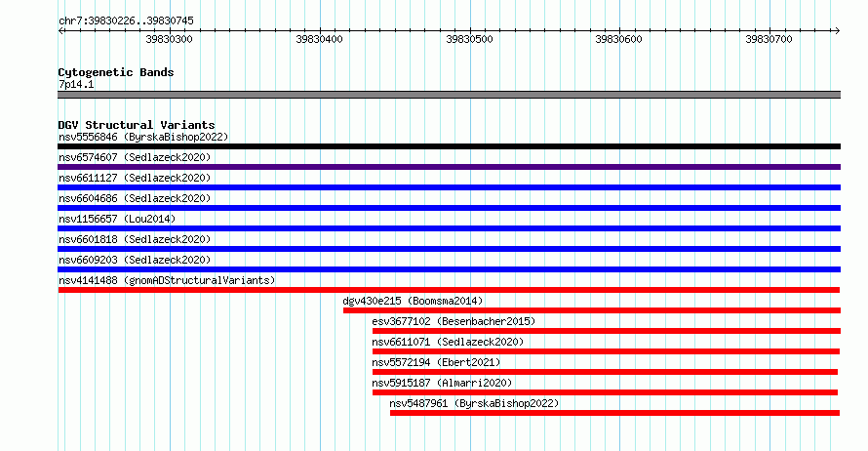Click the blue bar of nsv6611127

click(449, 187)
